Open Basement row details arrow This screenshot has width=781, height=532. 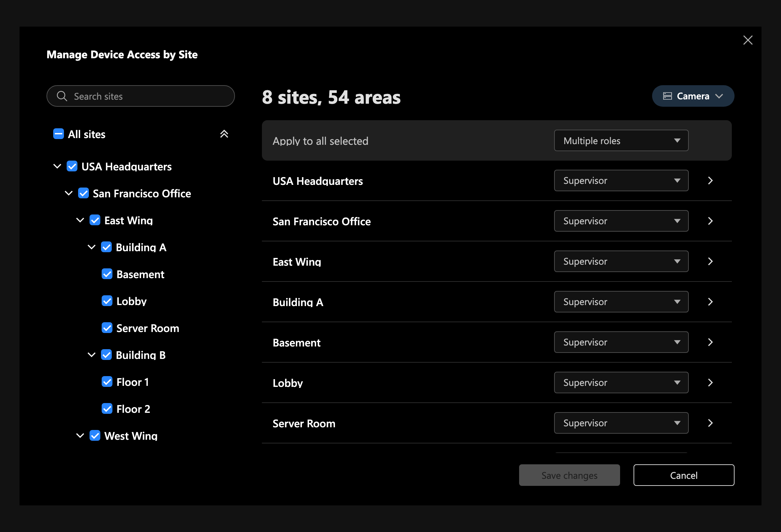pos(710,342)
